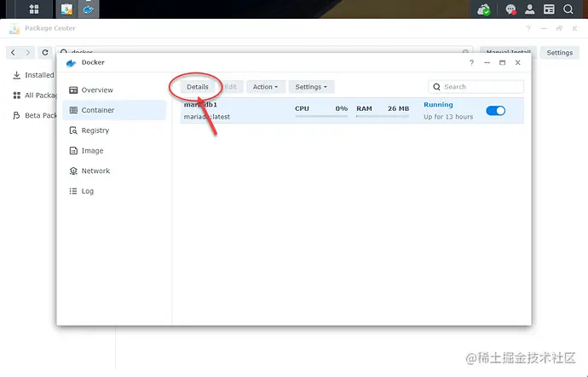Open the Settings dropdown in Docker
This screenshot has height=377, width=588.
pyautogui.click(x=311, y=87)
